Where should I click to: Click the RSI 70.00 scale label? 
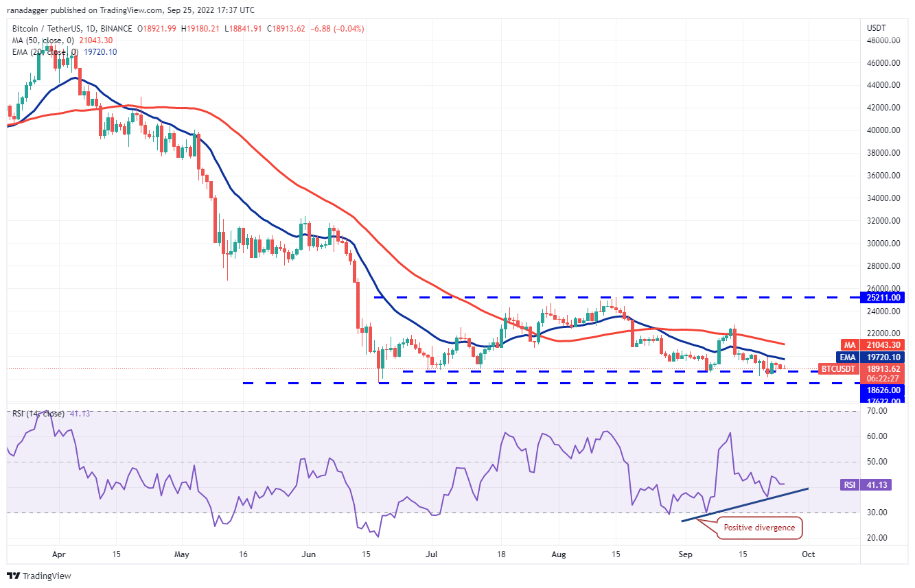[x=877, y=411]
